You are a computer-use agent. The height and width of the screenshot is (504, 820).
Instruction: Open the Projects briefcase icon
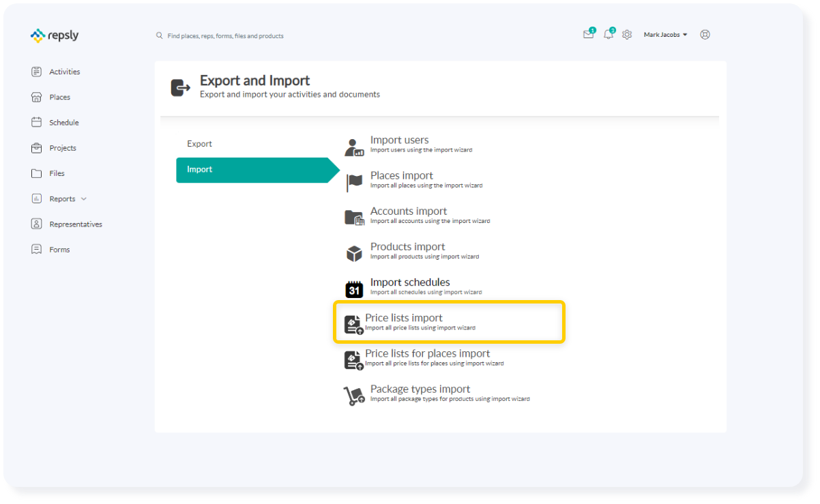(37, 148)
